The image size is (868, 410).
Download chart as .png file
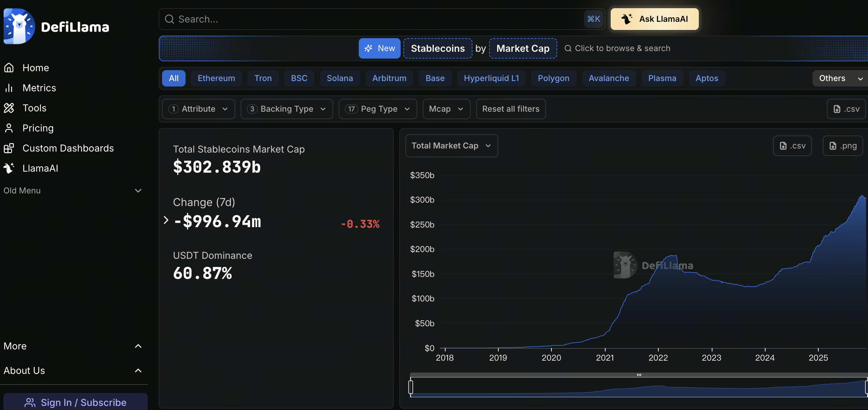(x=842, y=146)
